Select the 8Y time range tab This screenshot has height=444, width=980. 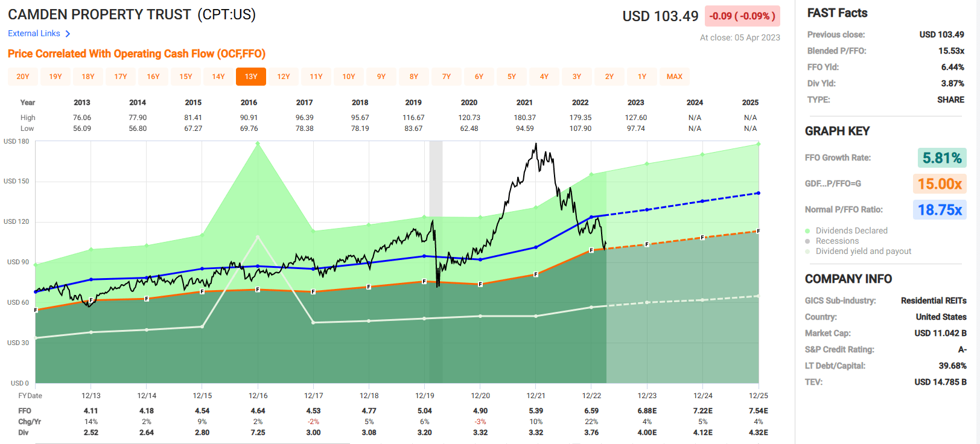pyautogui.click(x=414, y=77)
